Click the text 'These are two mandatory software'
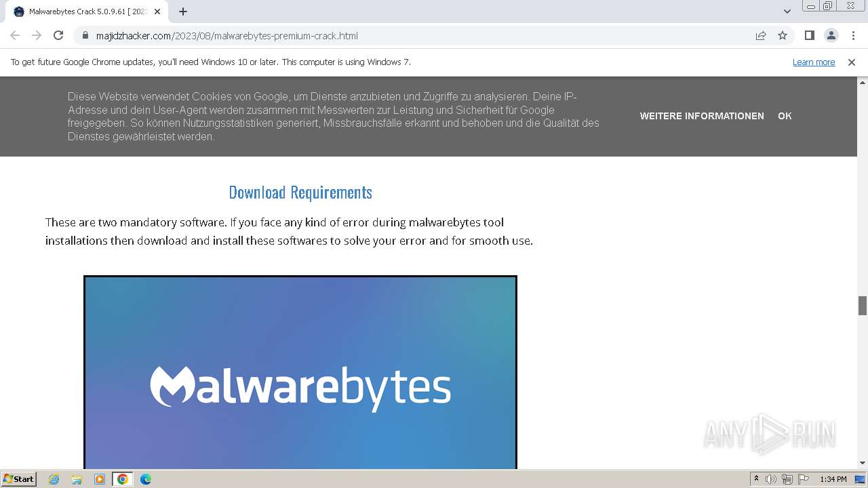The image size is (868, 488). 136,222
